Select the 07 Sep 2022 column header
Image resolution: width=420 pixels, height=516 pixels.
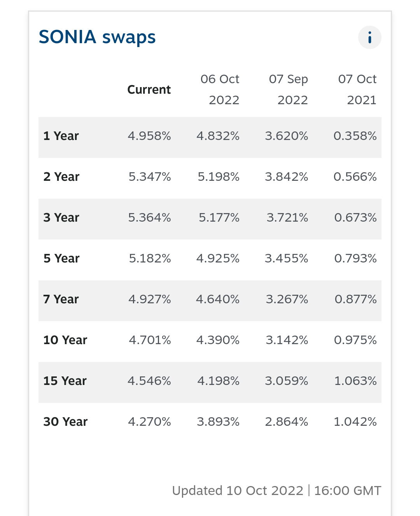(288, 89)
